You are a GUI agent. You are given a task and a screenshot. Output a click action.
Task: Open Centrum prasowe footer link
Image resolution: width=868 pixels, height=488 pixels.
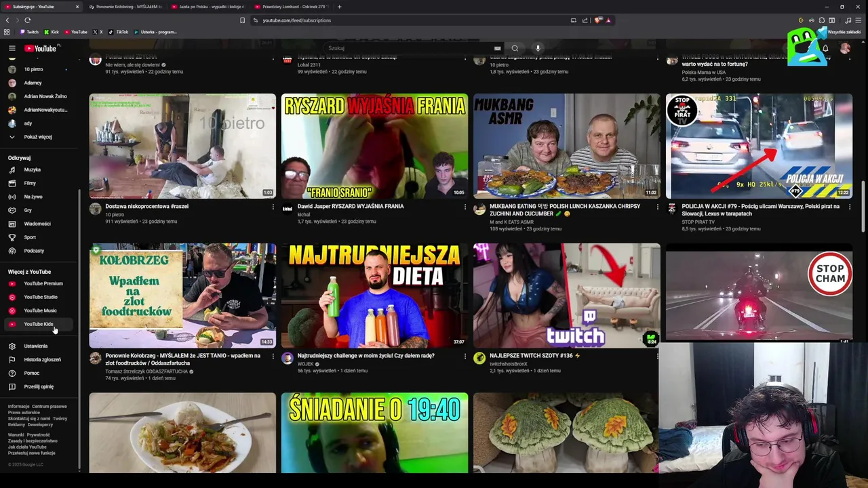pyautogui.click(x=50, y=407)
